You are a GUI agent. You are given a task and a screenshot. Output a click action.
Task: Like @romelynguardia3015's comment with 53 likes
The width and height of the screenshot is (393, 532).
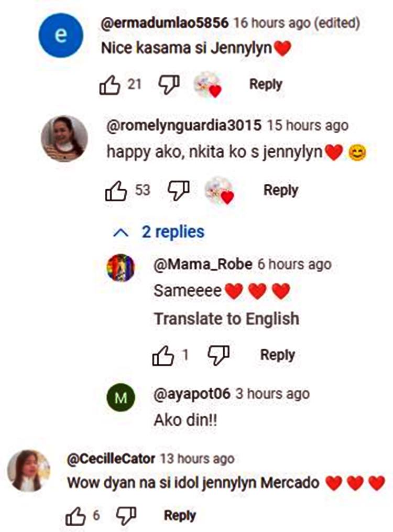[116, 191]
